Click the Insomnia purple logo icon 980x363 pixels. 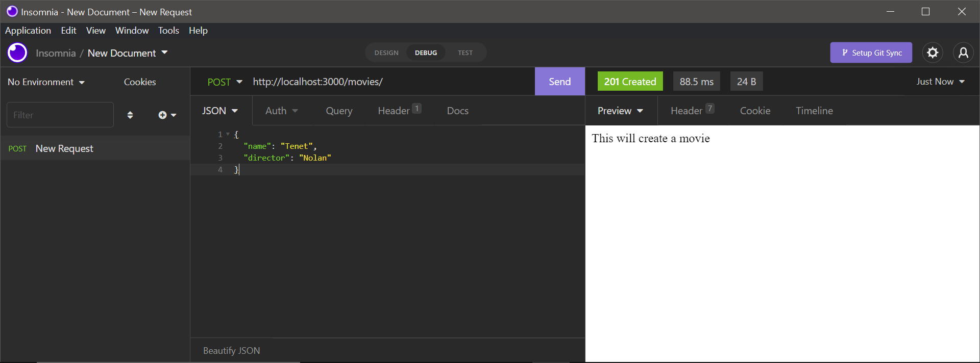[17, 53]
